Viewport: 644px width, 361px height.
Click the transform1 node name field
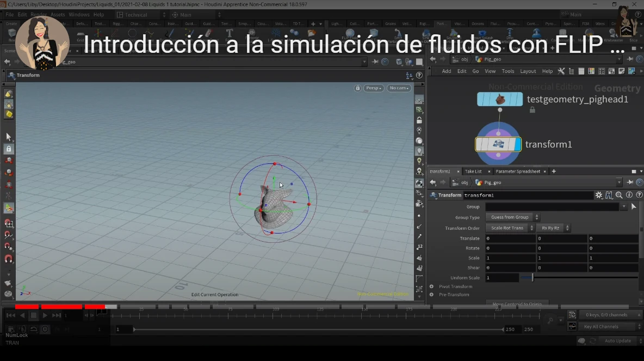point(528,195)
